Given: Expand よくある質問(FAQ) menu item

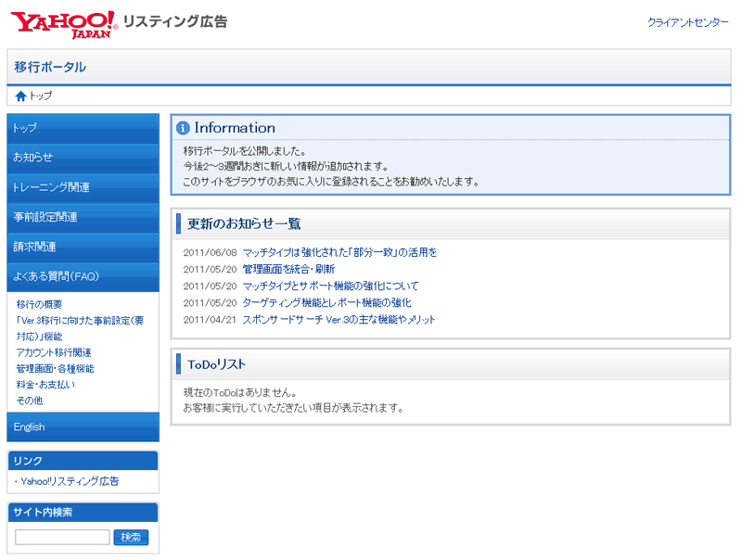Looking at the screenshot, I should [83, 276].
